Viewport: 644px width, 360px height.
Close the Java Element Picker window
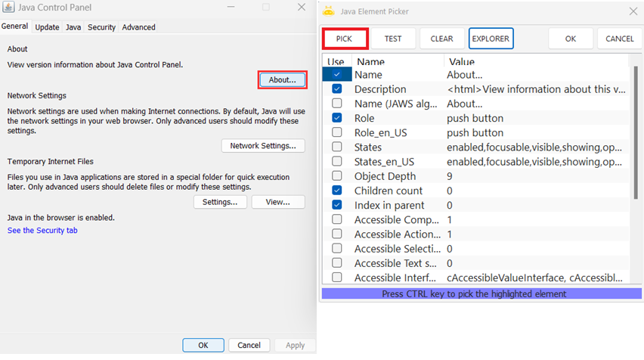(x=632, y=11)
